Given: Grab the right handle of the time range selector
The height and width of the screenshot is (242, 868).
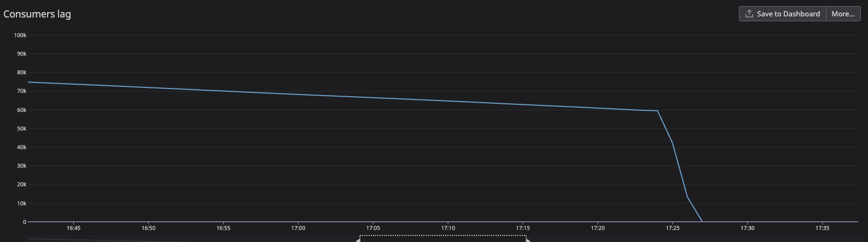Looking at the screenshot, I should (x=527, y=239).
